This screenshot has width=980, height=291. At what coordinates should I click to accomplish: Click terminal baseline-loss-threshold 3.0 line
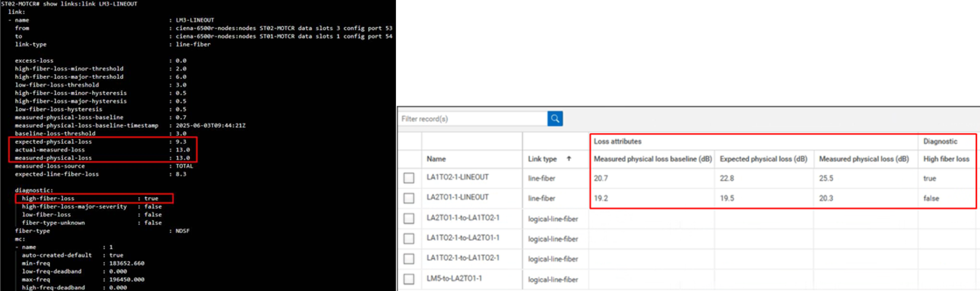tap(100, 134)
